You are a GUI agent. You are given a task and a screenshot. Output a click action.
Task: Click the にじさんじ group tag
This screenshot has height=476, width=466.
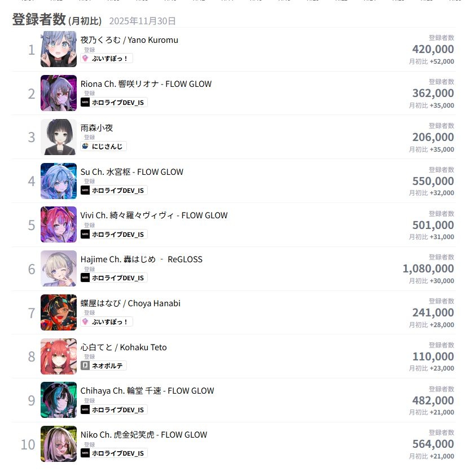(103, 146)
